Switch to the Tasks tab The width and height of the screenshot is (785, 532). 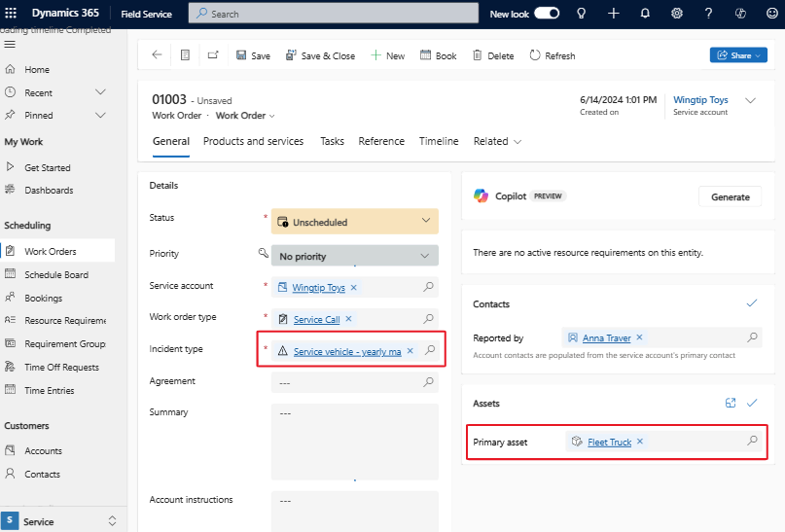pos(332,142)
